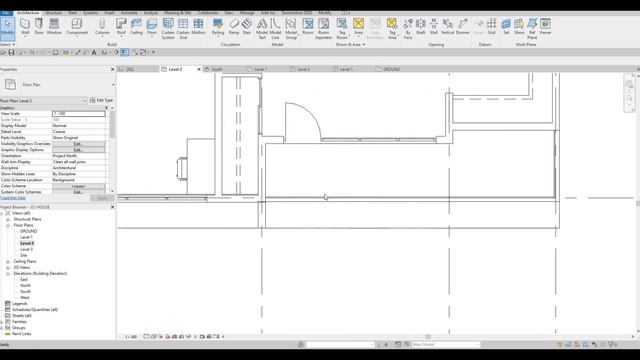The height and width of the screenshot is (360, 640).
Task: Open Level 3 in the Project Browser
Action: click(x=27, y=249)
